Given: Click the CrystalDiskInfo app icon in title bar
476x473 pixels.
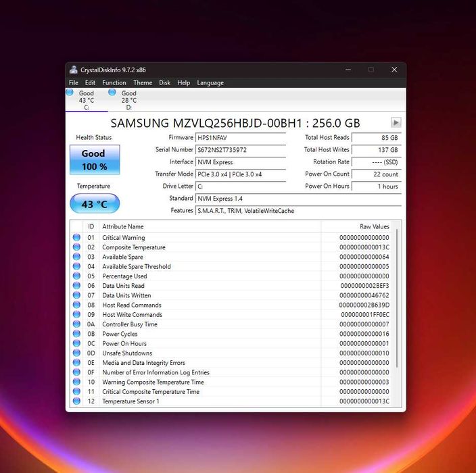Looking at the screenshot, I should 73,70.
